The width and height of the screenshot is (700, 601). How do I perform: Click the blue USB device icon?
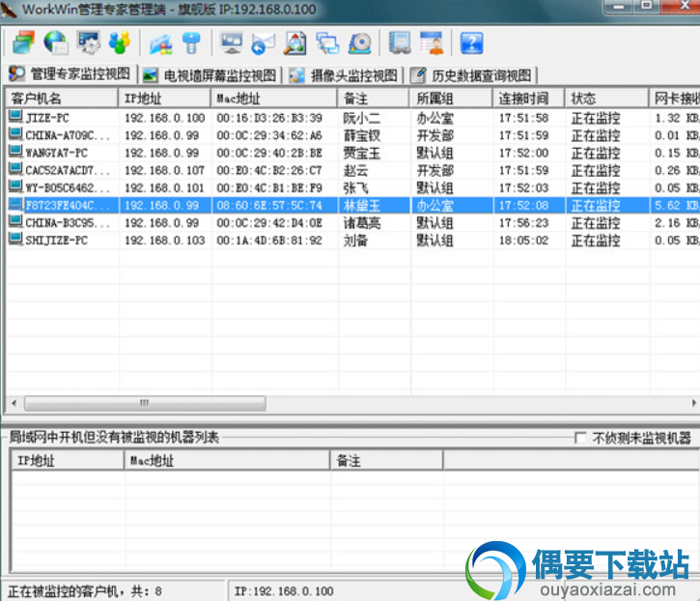[x=191, y=43]
